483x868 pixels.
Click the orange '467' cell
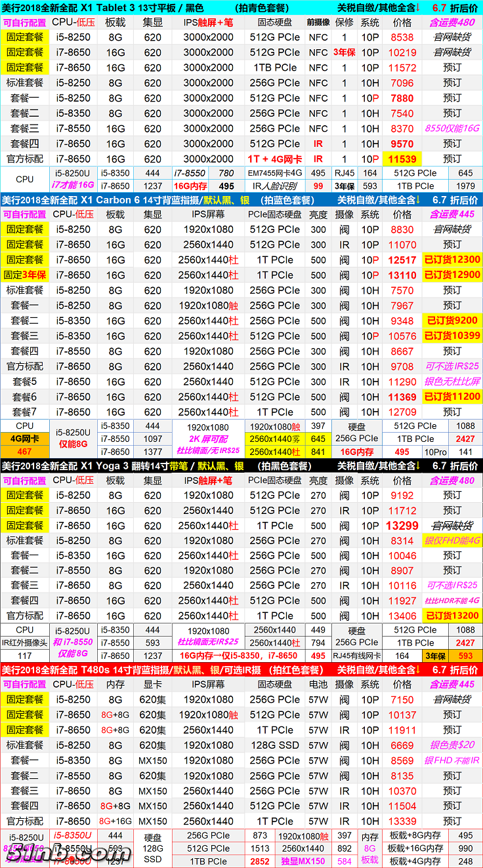[x=25, y=452]
